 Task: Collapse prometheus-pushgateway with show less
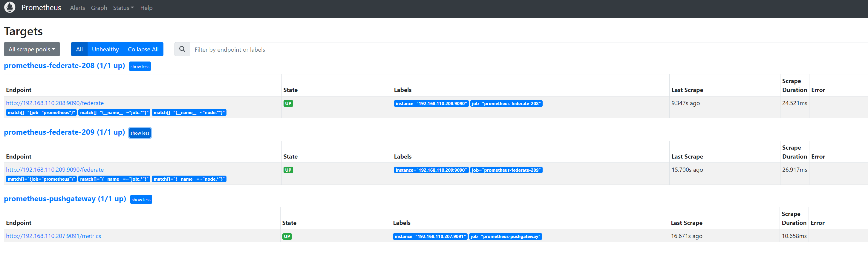pyautogui.click(x=141, y=200)
